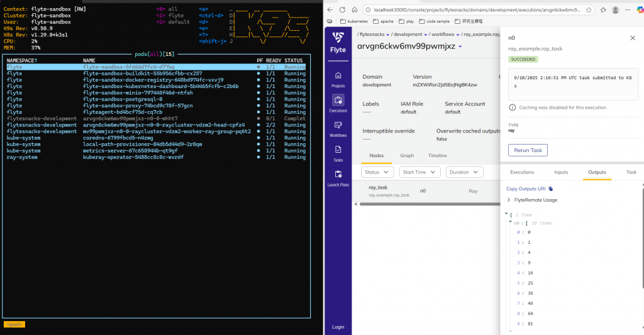
Task: Open Launch Plans in Flyte sidebar
Action: (x=338, y=178)
